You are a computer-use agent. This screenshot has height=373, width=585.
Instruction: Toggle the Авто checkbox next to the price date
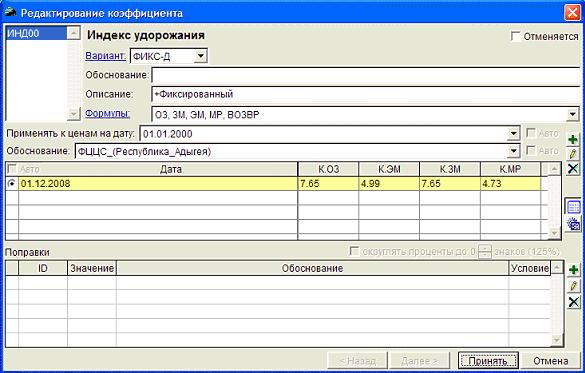[x=531, y=133]
